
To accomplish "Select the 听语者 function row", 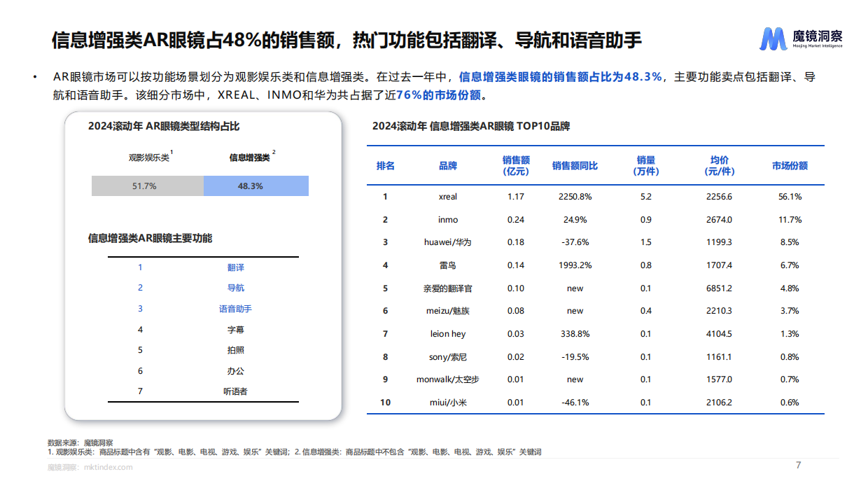I will click(x=203, y=391).
